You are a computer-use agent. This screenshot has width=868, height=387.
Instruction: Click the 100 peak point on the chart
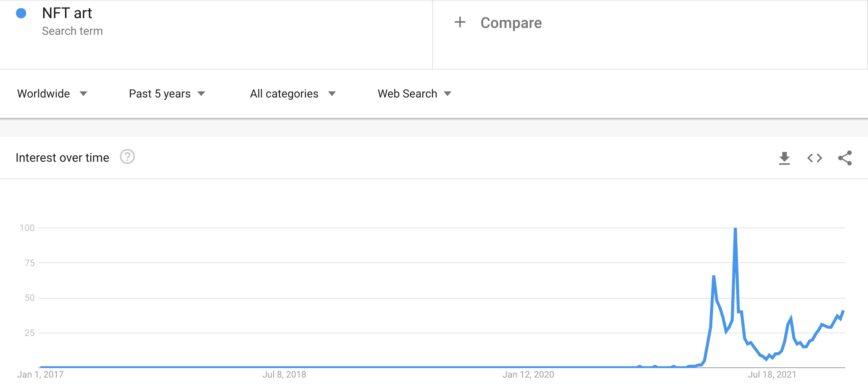point(735,229)
